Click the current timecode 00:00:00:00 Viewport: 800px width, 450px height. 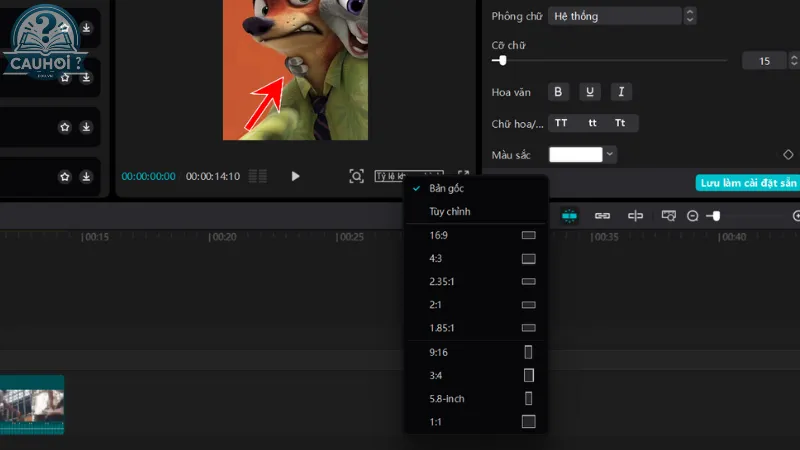pyautogui.click(x=148, y=176)
